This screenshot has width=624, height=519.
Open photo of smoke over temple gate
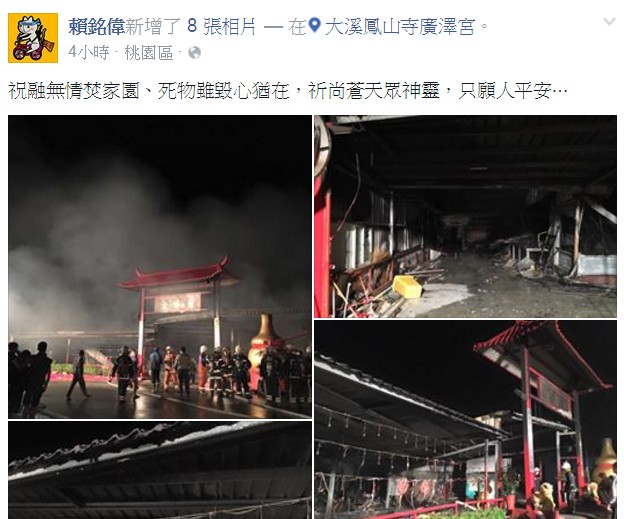(x=160, y=267)
